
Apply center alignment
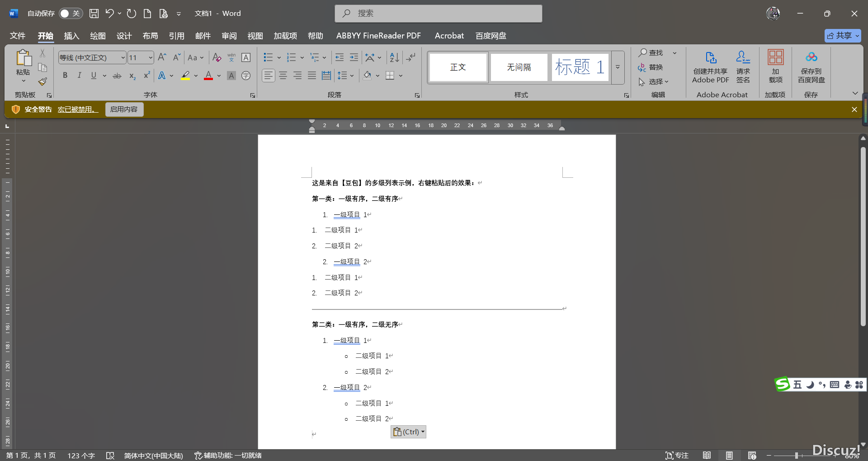point(283,76)
